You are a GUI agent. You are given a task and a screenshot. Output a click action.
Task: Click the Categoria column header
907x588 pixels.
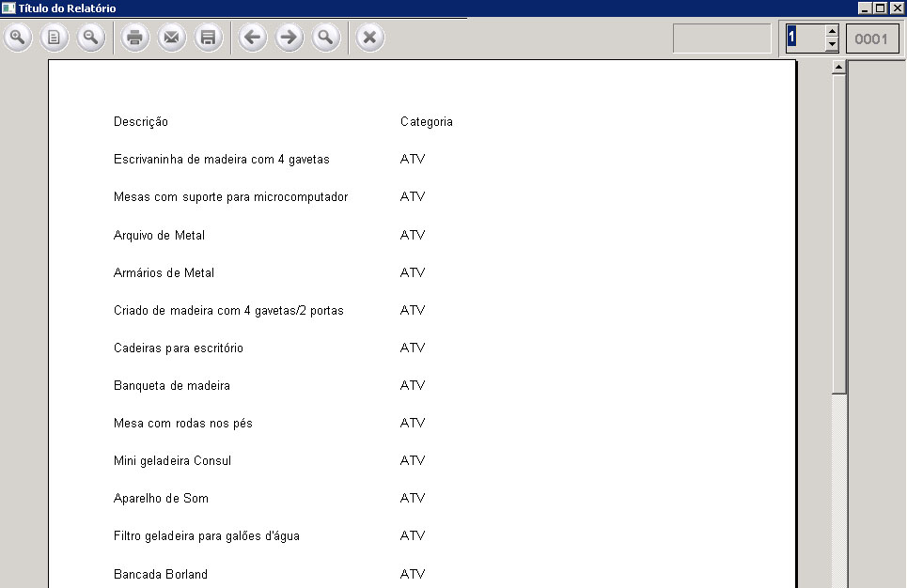pyautogui.click(x=427, y=122)
